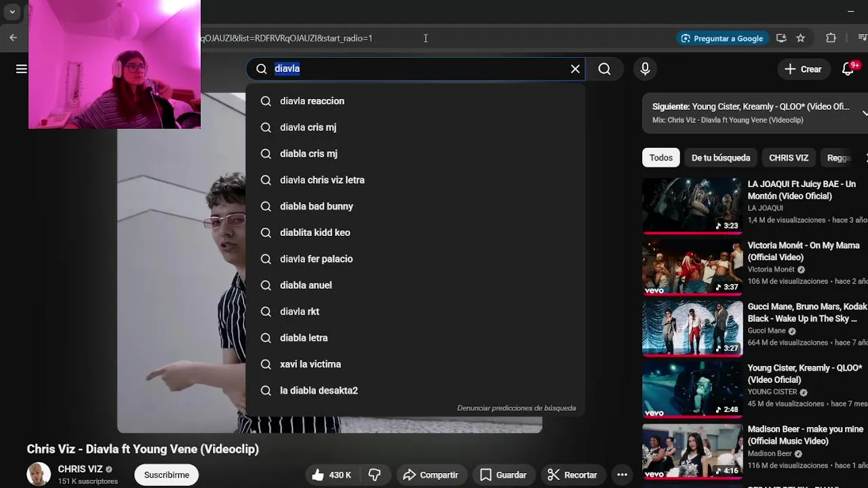868x488 pixels.
Task: Select suggestion 'diabla bad bunny'
Action: click(x=415, y=206)
